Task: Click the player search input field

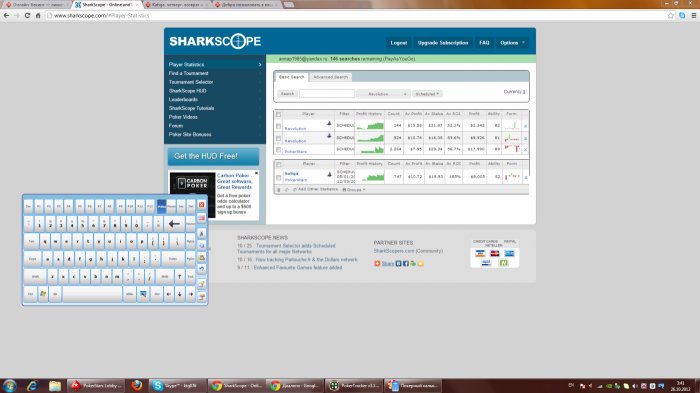Action: pyautogui.click(x=327, y=94)
